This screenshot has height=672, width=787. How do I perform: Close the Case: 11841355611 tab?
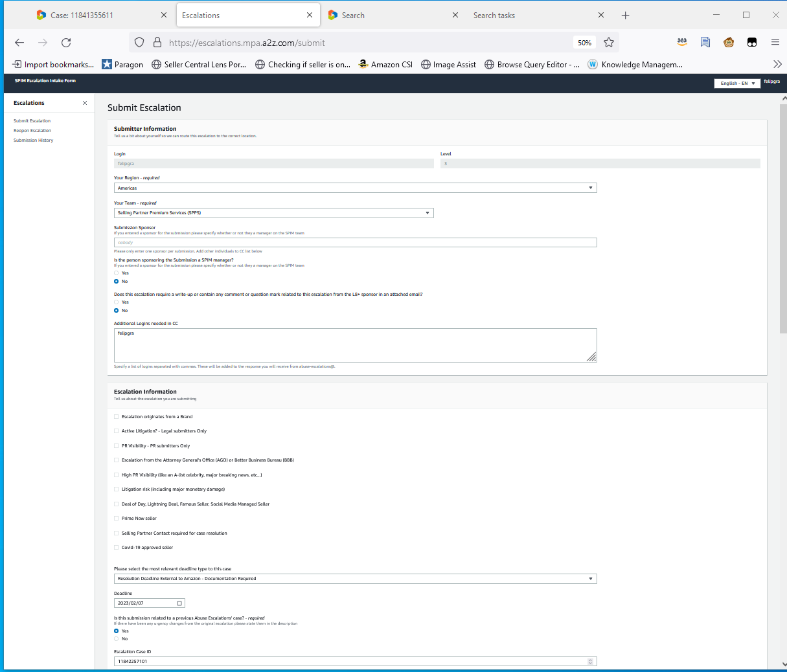pos(163,15)
